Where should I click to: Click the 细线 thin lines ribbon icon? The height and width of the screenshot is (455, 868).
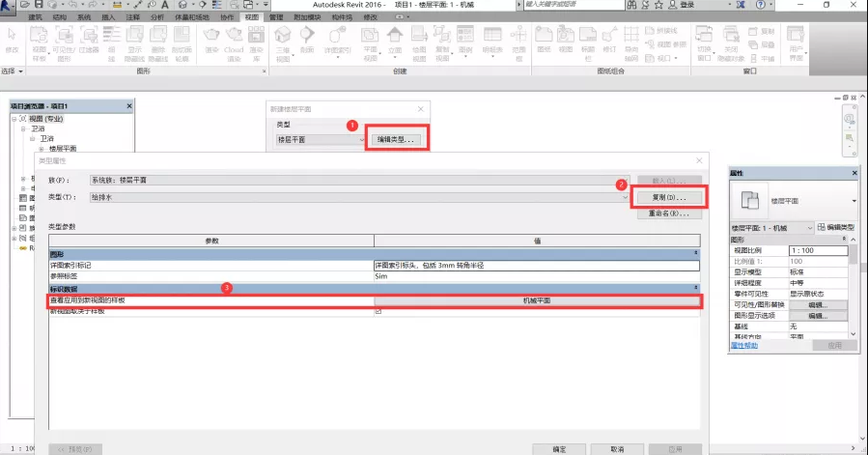(x=111, y=43)
